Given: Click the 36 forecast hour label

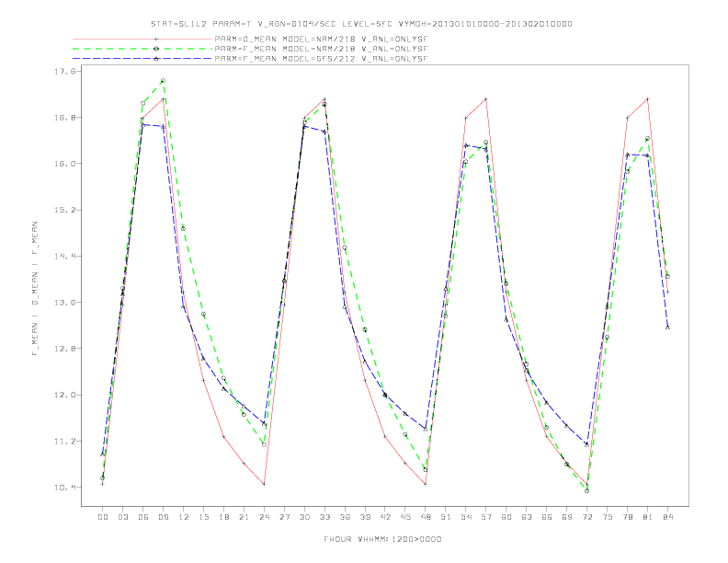Looking at the screenshot, I should tap(345, 517).
